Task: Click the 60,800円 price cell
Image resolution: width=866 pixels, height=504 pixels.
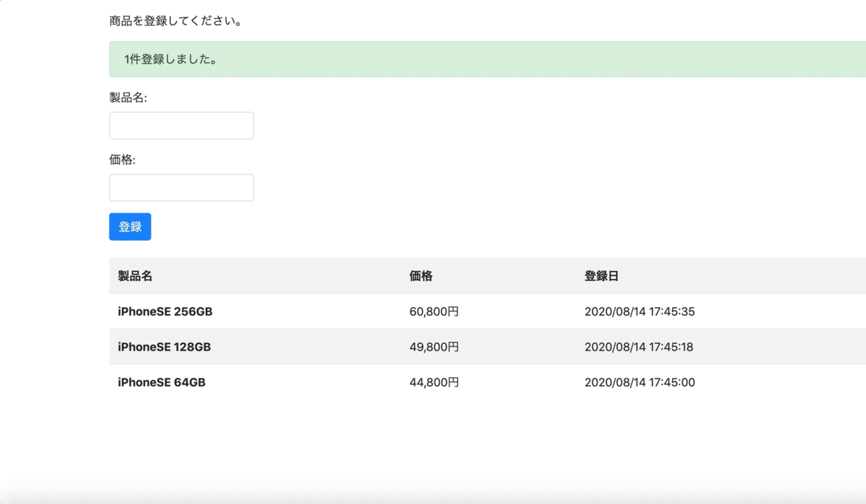Action: click(434, 311)
